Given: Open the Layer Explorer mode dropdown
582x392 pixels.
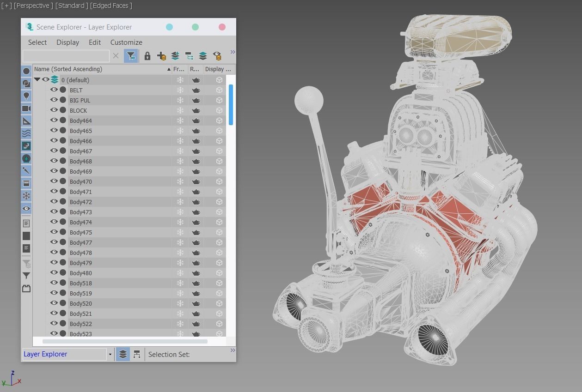Looking at the screenshot, I should click(x=110, y=354).
